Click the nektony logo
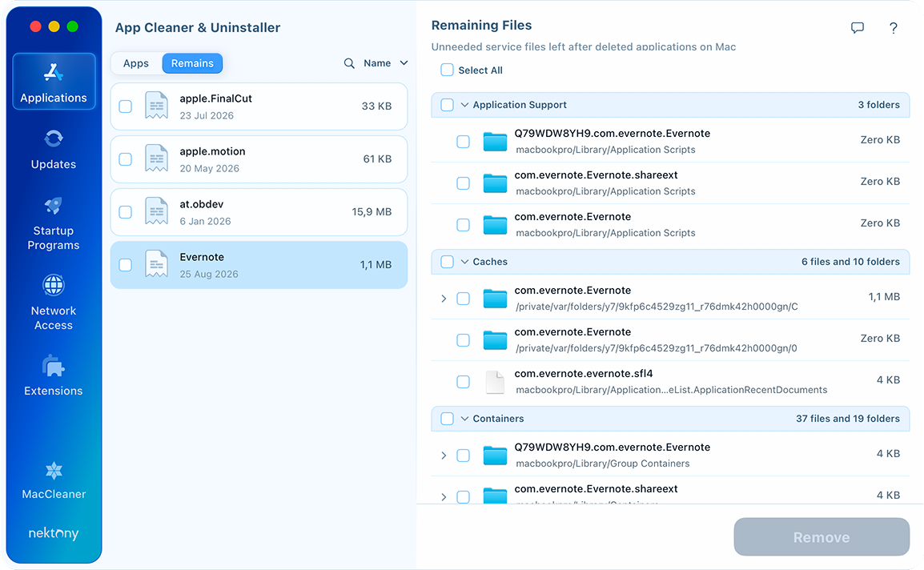The image size is (924, 570). [54, 533]
